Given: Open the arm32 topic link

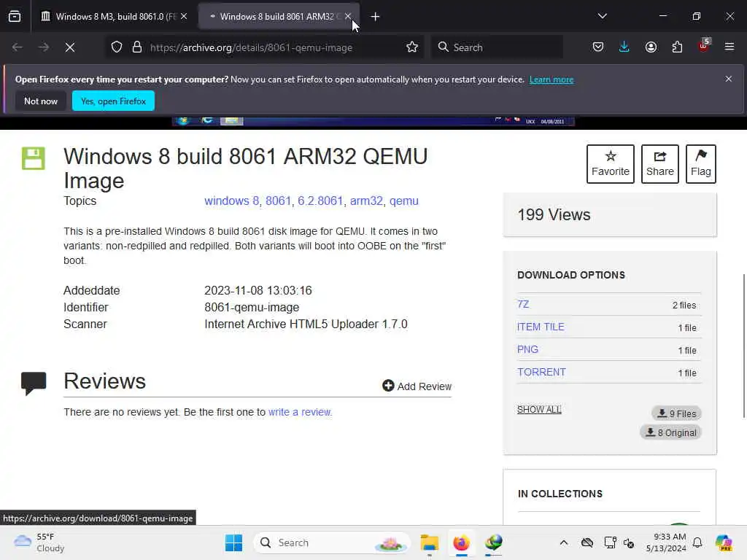Looking at the screenshot, I should click(x=366, y=201).
